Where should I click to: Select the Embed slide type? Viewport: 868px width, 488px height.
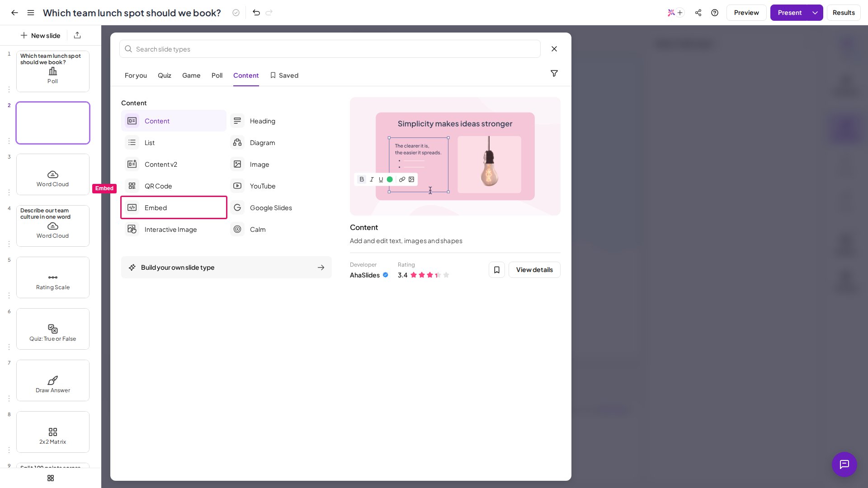tap(174, 208)
